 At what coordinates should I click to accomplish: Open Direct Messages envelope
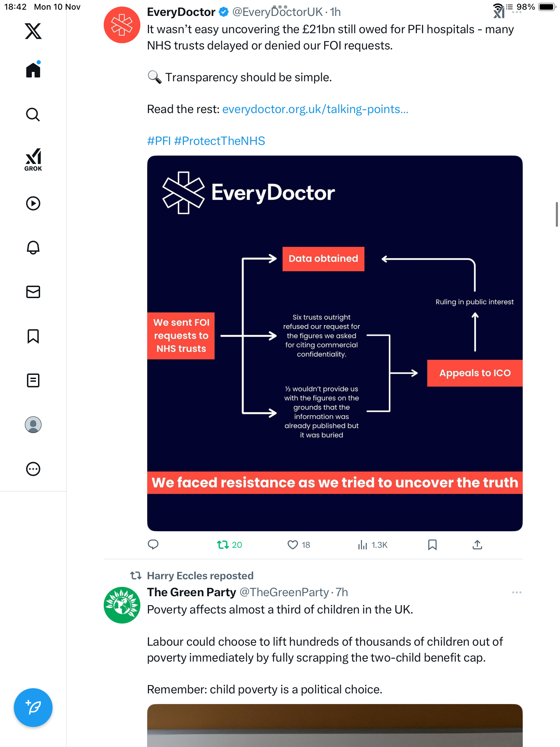33,292
